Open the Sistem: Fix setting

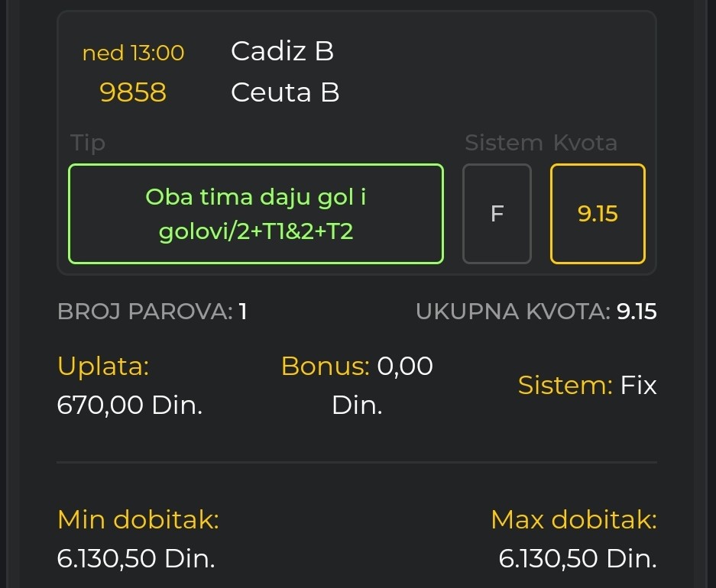pos(587,386)
